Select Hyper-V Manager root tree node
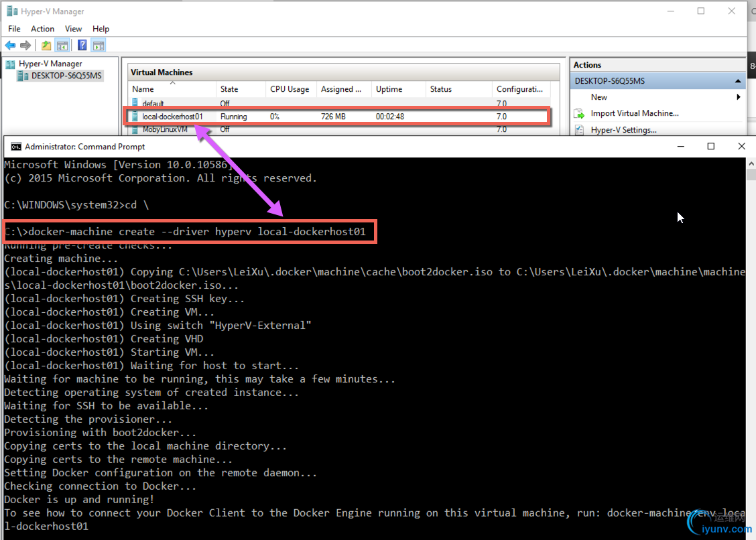756x540 pixels. 50,64
